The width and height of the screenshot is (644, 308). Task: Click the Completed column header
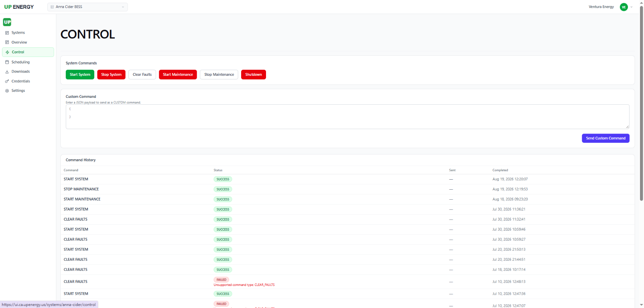click(x=500, y=170)
